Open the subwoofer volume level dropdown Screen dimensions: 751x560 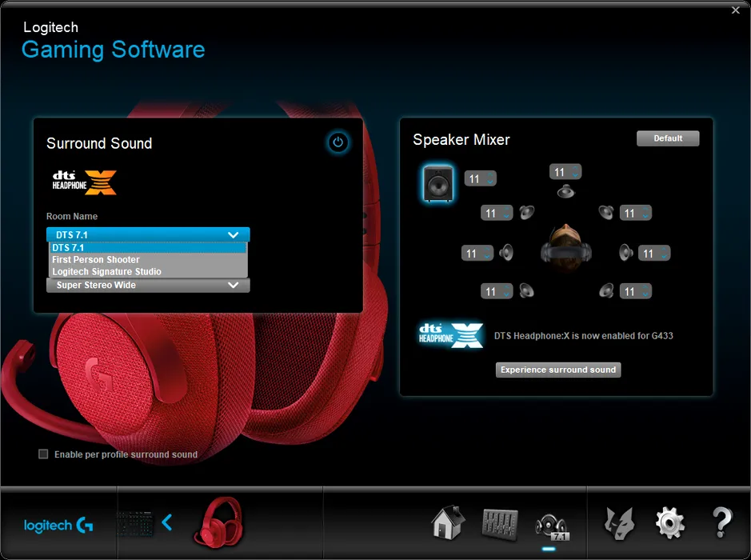[x=481, y=179]
